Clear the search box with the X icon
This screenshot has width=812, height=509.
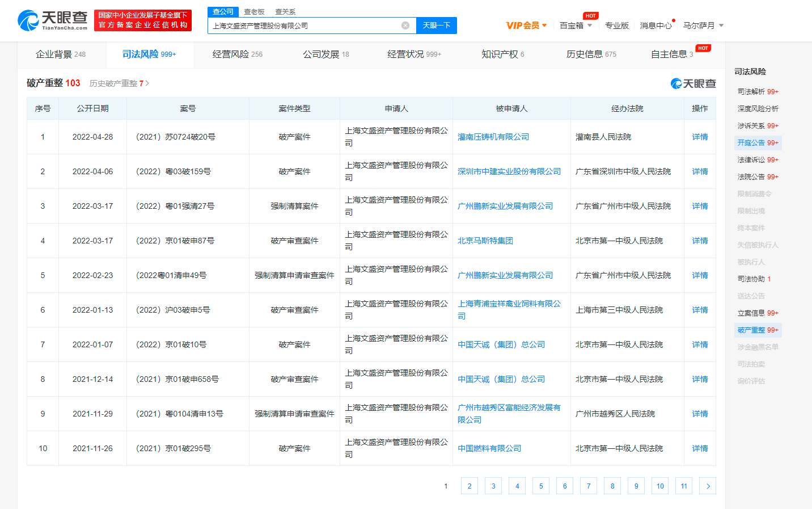tap(405, 26)
